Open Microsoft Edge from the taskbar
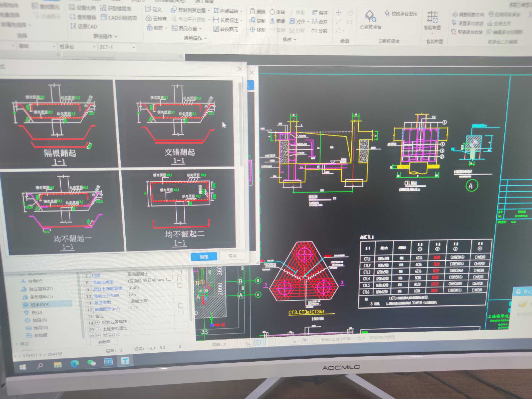The image size is (532, 399). [75, 364]
